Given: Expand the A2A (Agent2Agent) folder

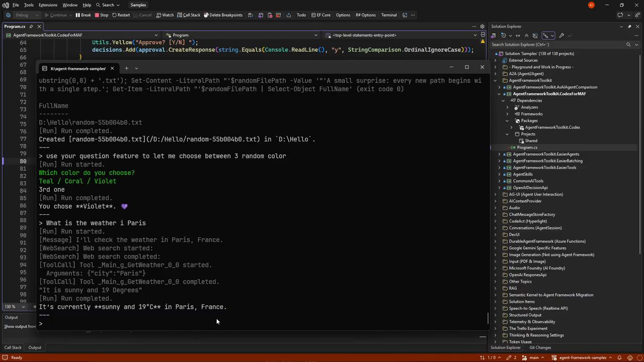Looking at the screenshot, I should [495, 74].
